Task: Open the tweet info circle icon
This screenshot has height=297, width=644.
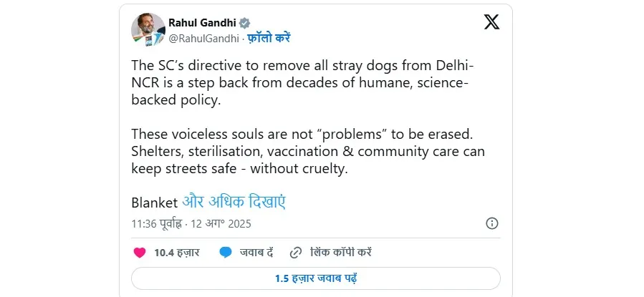Action: tap(492, 223)
